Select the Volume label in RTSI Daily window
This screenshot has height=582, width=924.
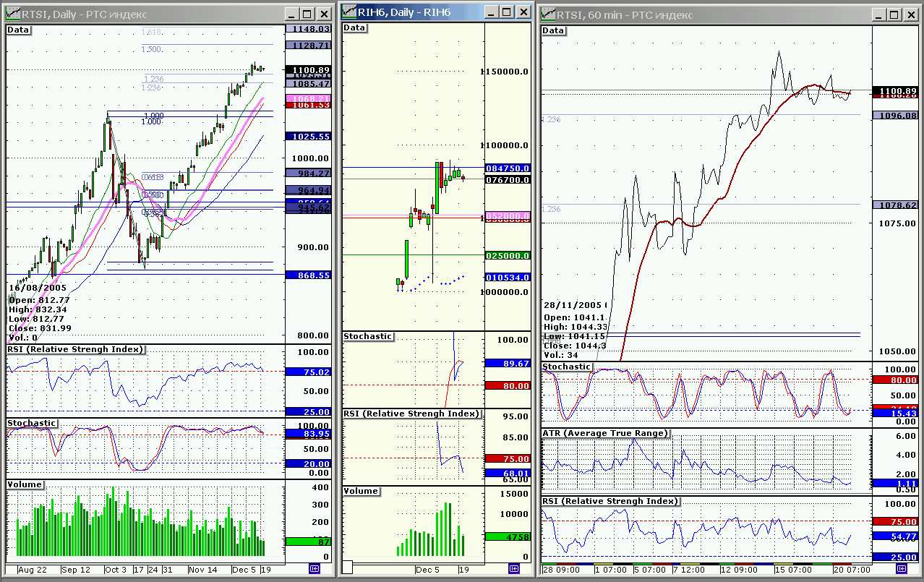25,484
